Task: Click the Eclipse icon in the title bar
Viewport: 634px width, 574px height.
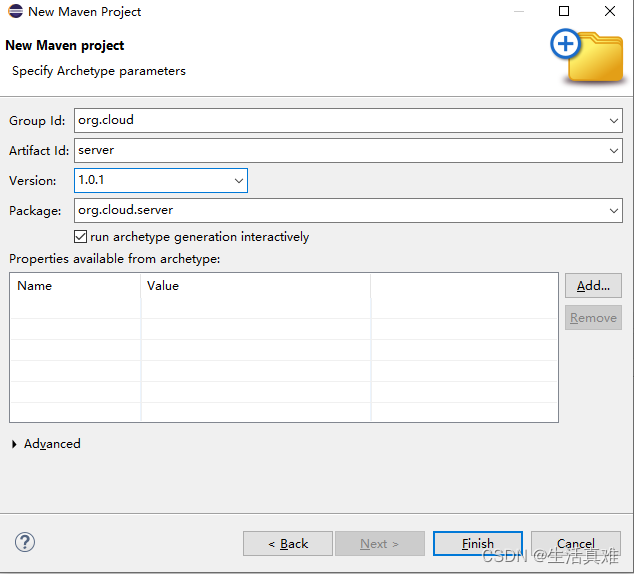Action: coord(15,11)
